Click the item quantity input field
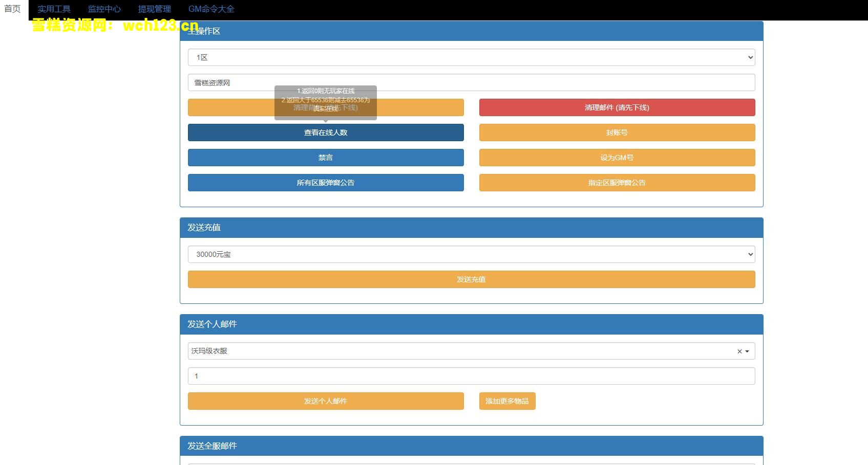Screen dimensions: 868x465 coord(471,376)
